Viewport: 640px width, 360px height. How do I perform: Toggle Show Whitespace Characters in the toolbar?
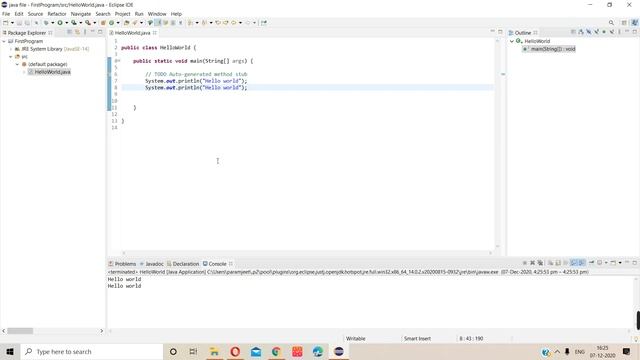(x=180, y=23)
